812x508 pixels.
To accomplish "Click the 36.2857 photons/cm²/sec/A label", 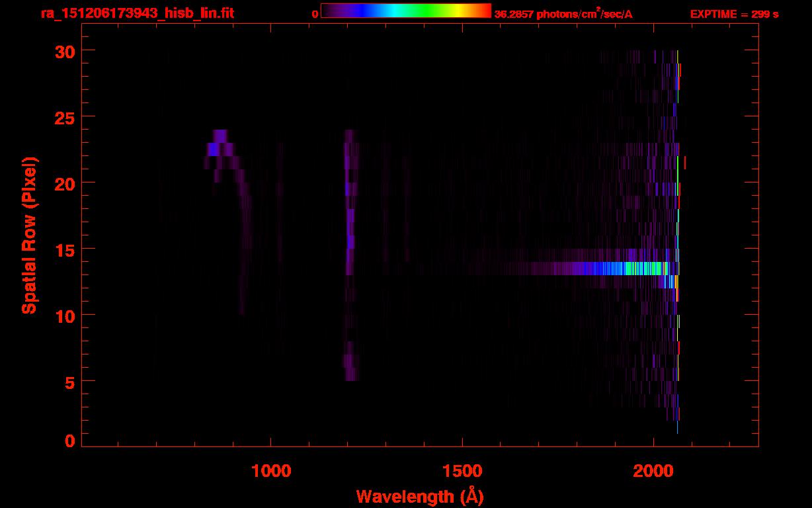I will click(x=563, y=14).
